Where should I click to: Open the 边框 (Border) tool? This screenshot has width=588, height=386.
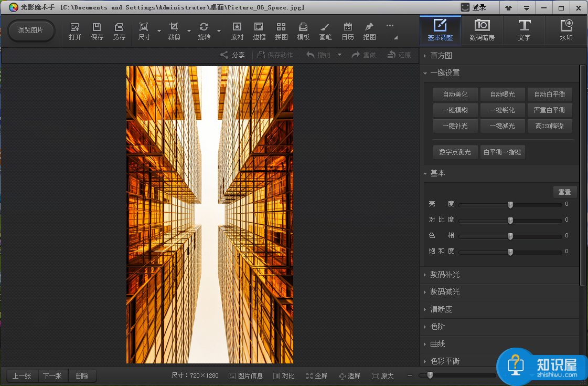click(259, 30)
